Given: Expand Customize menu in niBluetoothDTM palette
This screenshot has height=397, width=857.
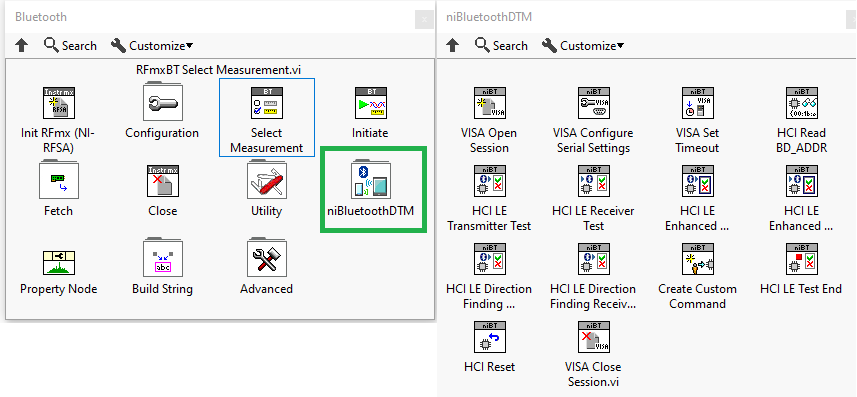Looking at the screenshot, I should tap(583, 45).
